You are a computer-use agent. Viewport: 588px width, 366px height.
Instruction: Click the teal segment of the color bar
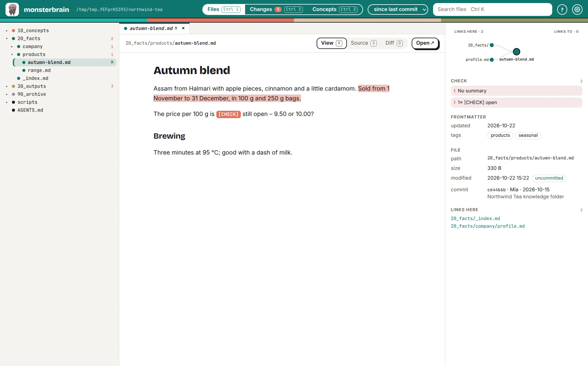tap(73, 20)
